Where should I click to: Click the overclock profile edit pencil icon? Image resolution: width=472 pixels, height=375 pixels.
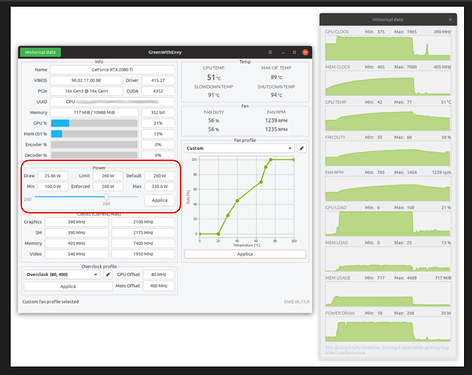pyautogui.click(x=108, y=275)
